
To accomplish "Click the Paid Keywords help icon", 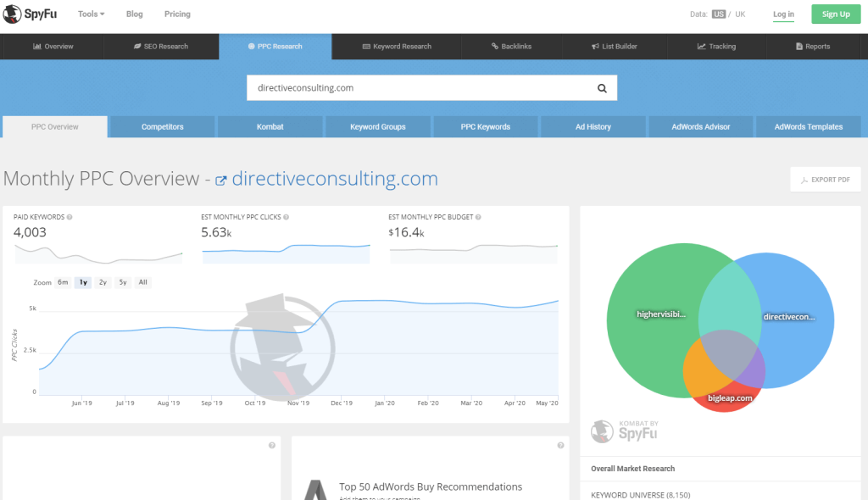I will coord(70,217).
